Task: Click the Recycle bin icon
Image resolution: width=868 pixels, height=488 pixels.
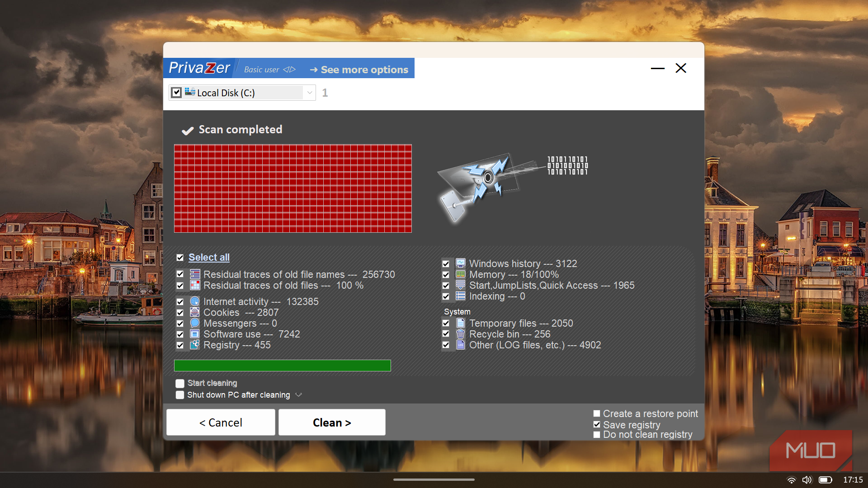Action: 461,334
